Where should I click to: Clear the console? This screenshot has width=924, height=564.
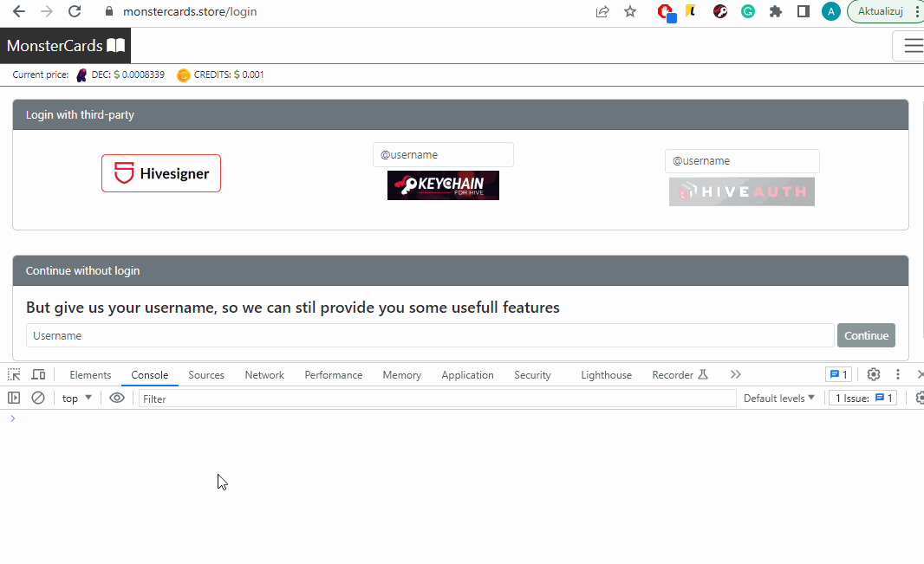point(38,398)
